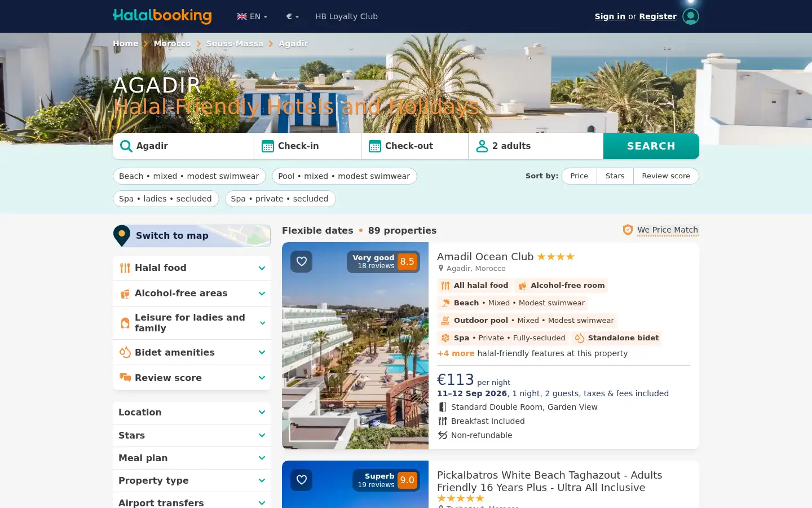Click the Check-out calendar icon

375,146
